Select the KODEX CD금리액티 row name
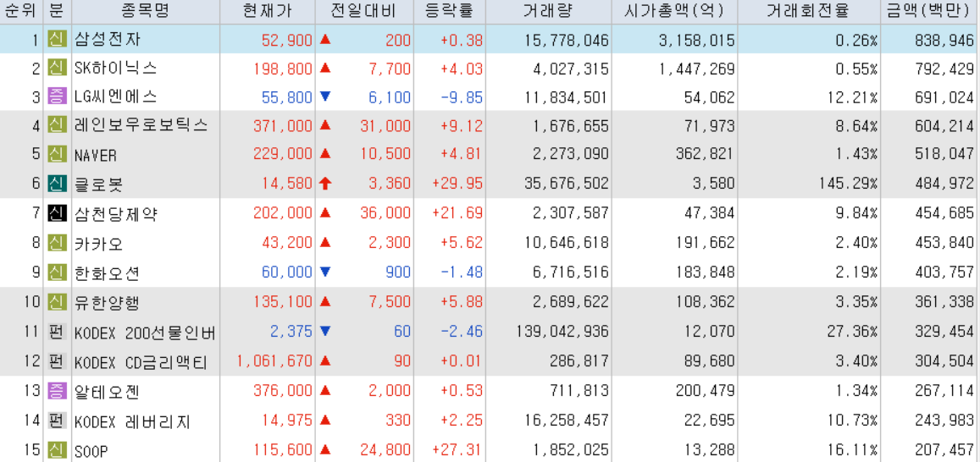The width and height of the screenshot is (980, 462). [x=141, y=362]
